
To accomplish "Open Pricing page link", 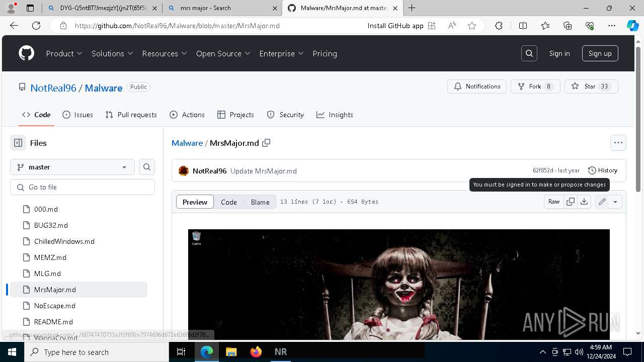I will pos(325,53).
